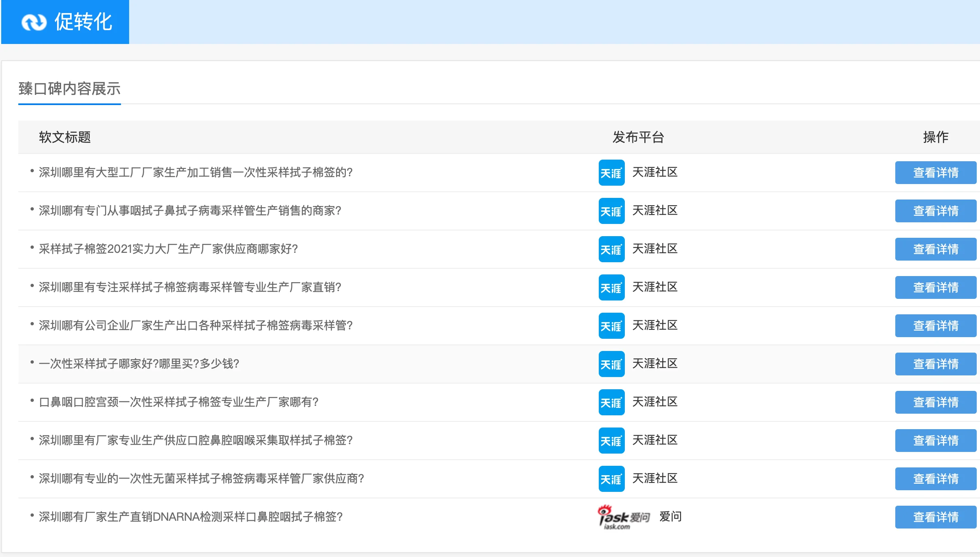Click 天涯社区 text in 专业生产厂家直销 row
Viewport: 980px width, 557px height.
(x=655, y=287)
